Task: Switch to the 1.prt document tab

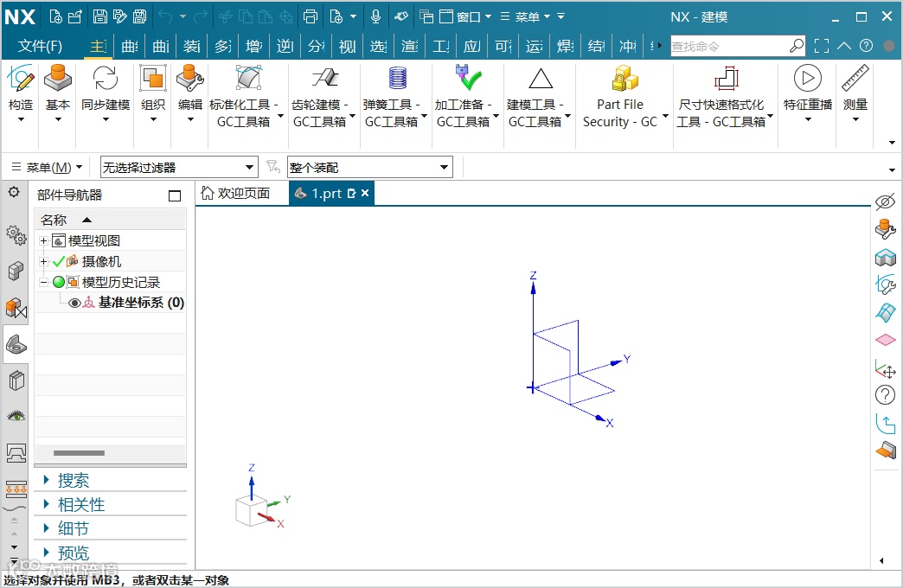Action: click(x=327, y=194)
